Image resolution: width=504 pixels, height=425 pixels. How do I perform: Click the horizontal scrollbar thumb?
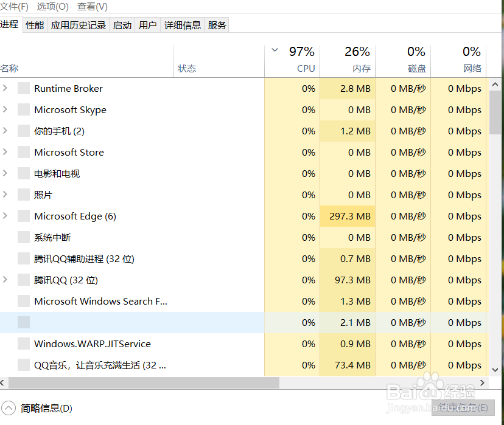tap(144, 382)
